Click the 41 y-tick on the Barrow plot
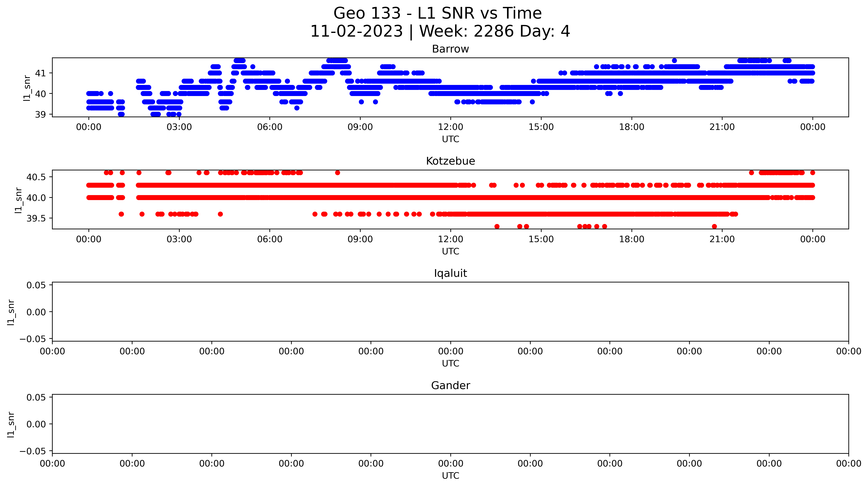 [x=40, y=73]
